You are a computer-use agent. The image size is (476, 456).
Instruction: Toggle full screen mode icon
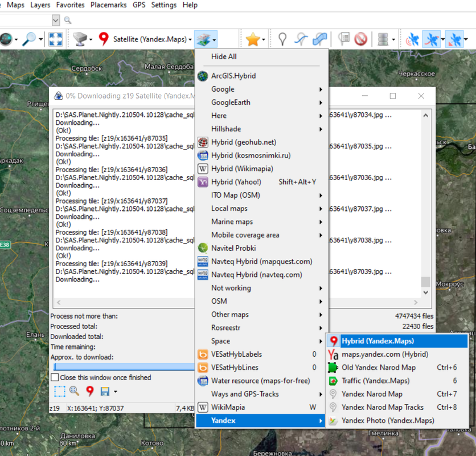coord(56,39)
